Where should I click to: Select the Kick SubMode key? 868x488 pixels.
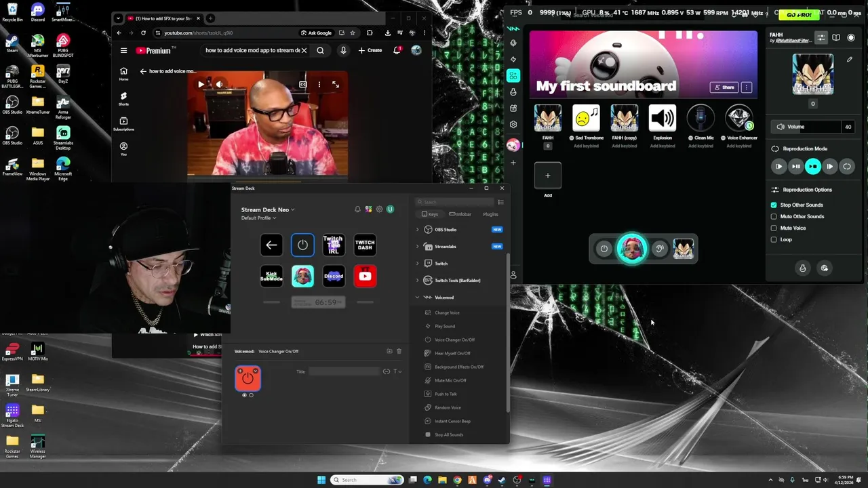(271, 276)
